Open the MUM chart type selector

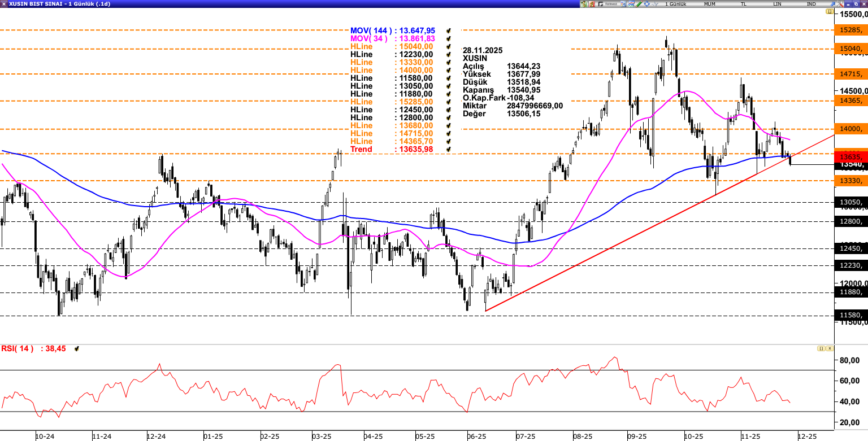pyautogui.click(x=709, y=4)
